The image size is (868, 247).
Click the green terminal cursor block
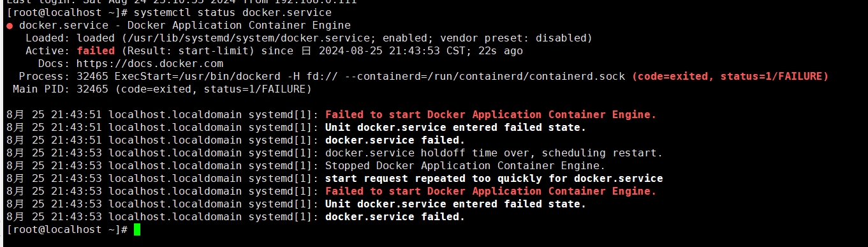point(137,230)
